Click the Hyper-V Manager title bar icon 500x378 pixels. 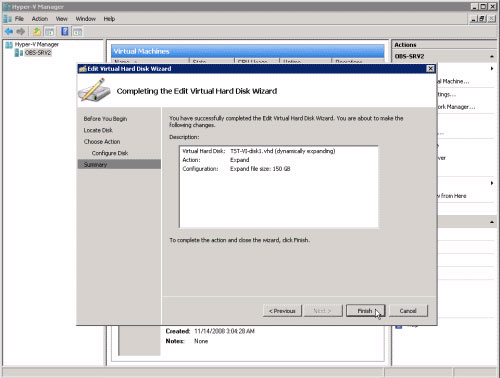(7, 7)
